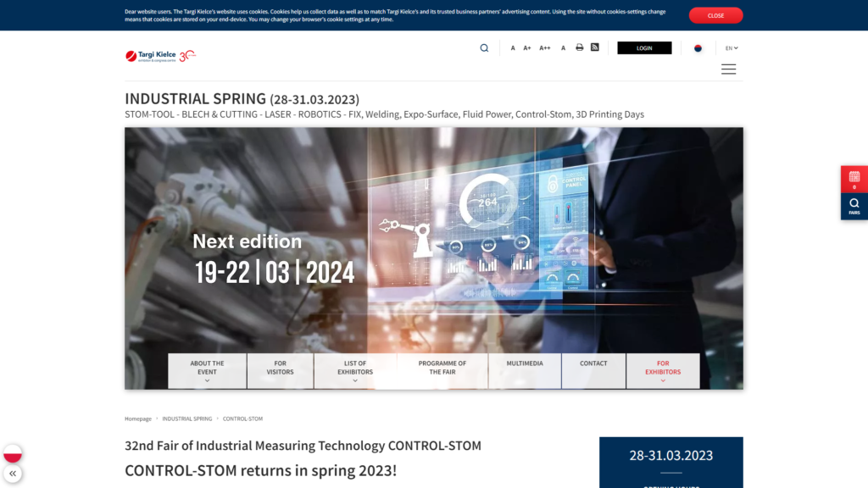Increase font size using the A+ icon
Viewport: 868px width, 488px height.
tap(527, 48)
